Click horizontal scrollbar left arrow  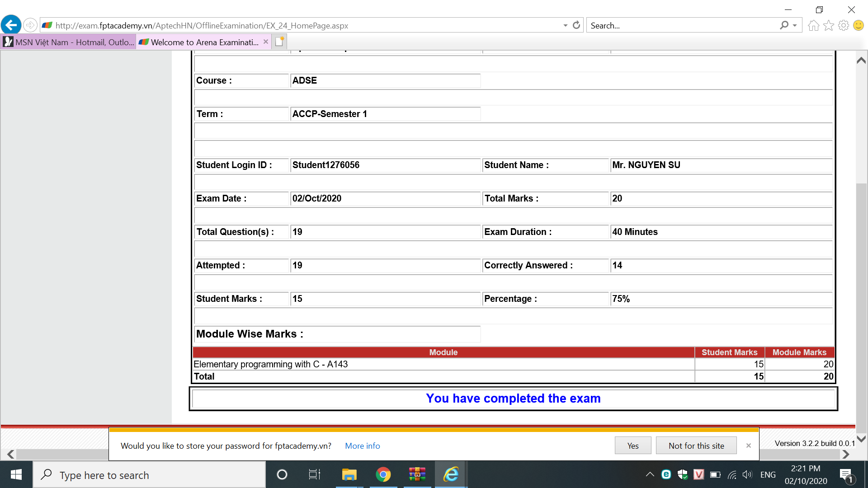pyautogui.click(x=11, y=454)
